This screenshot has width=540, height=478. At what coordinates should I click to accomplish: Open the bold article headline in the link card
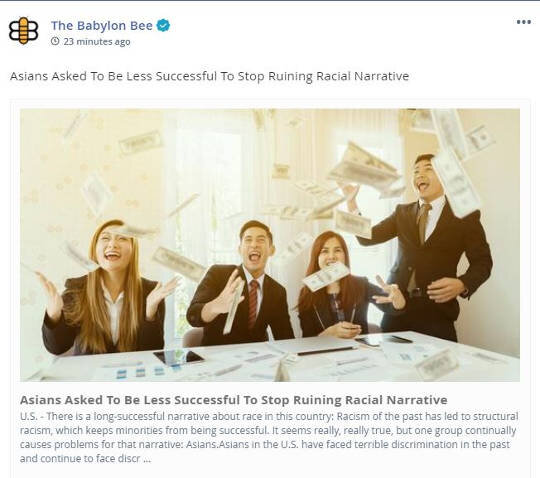(x=233, y=400)
